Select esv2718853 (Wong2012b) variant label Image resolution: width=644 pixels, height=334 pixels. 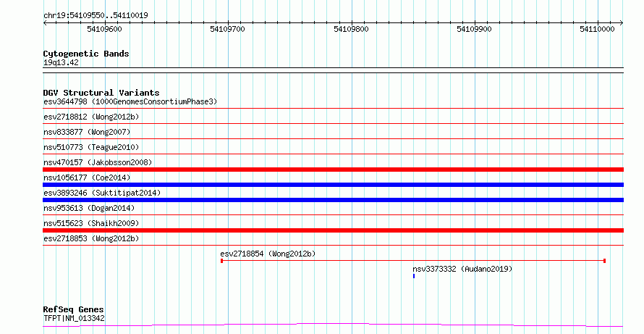coord(91,238)
